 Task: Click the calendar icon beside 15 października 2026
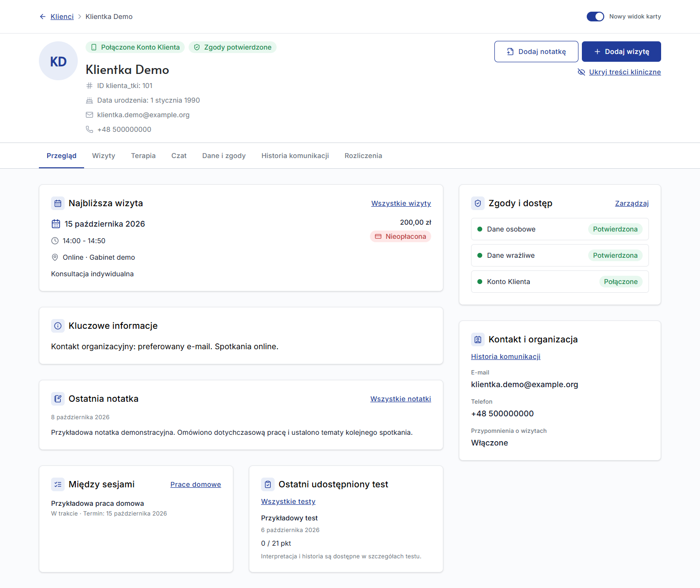coord(56,224)
